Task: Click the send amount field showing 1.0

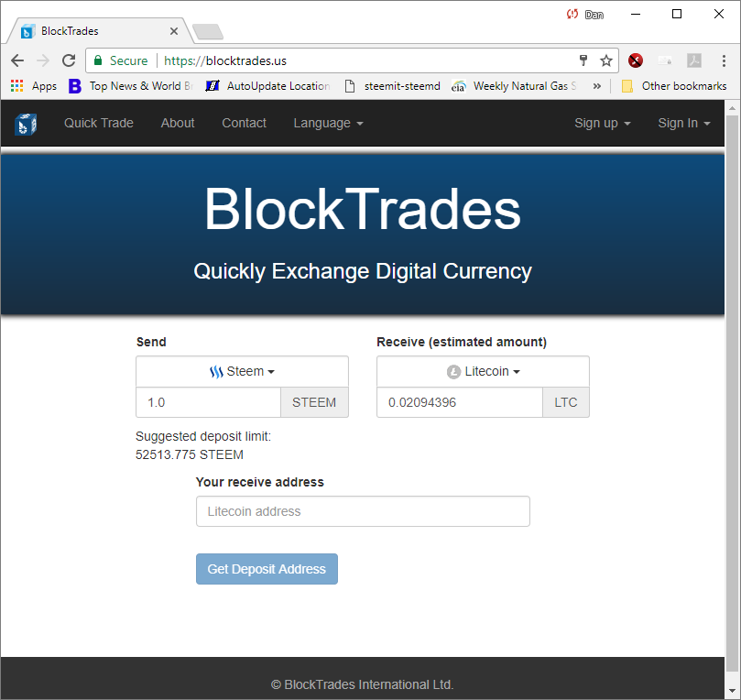Action: click(x=209, y=402)
